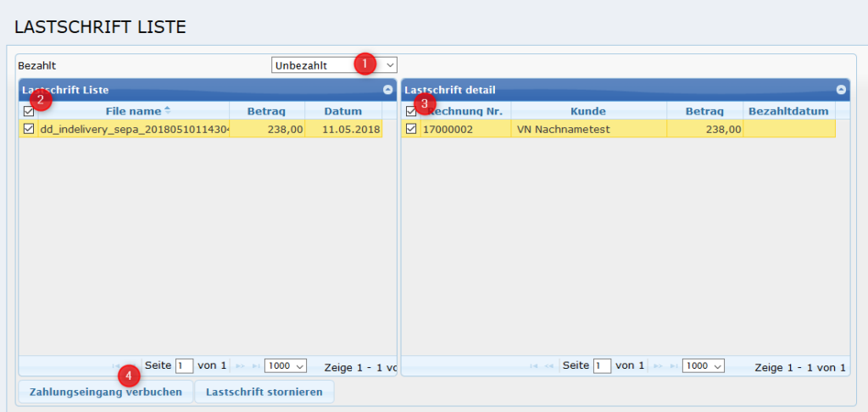Click the File name sort arrow icon
This screenshot has height=412, width=868.
pyautogui.click(x=167, y=110)
